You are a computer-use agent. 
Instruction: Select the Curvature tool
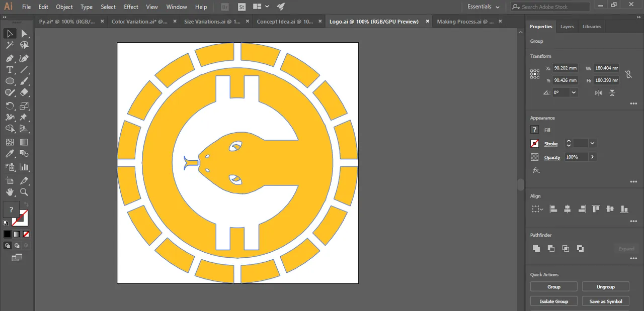point(24,58)
